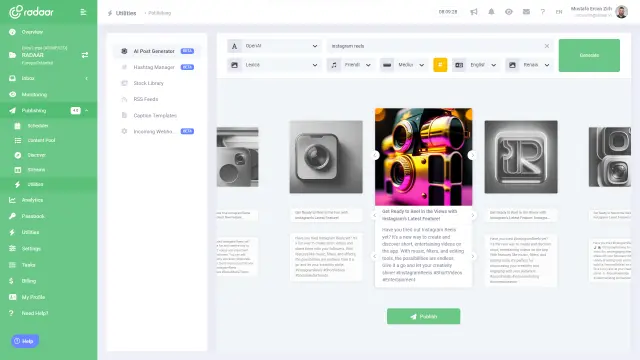This screenshot has height=360, width=640.
Task: Click the selected headline text about Reels
Action: (420, 215)
